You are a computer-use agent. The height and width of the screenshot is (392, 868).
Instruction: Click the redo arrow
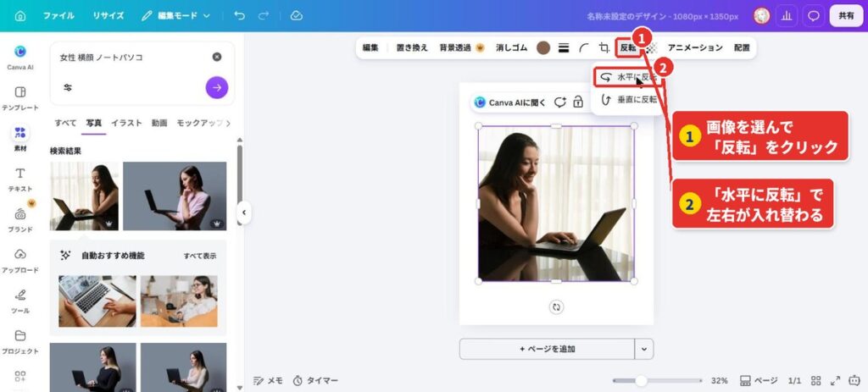[264, 16]
